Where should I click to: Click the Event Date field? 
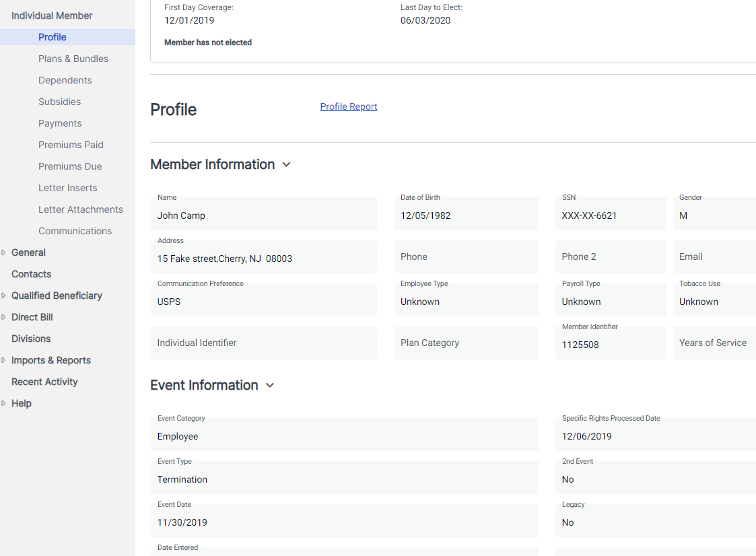tap(345, 521)
